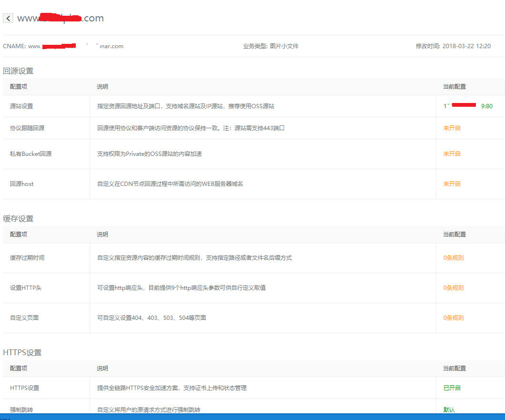Screen dimensions: 505x420
Task: Select the 回源host configuration item
Action: 22,184
